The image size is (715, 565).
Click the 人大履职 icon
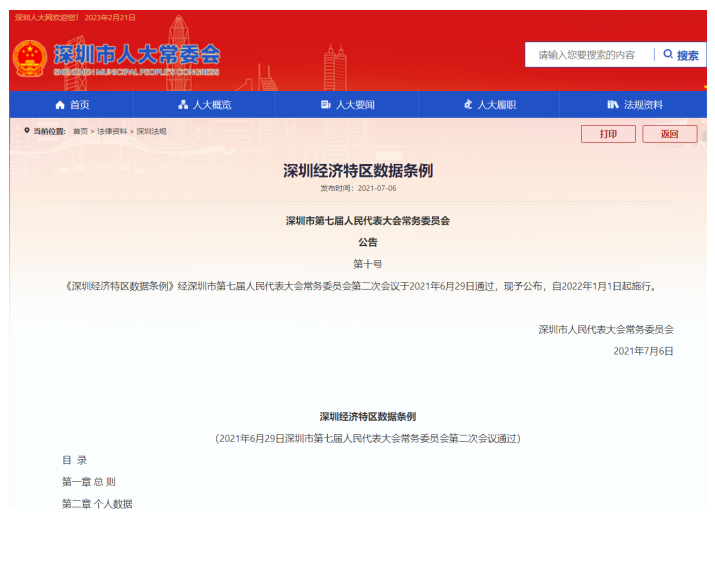point(468,105)
